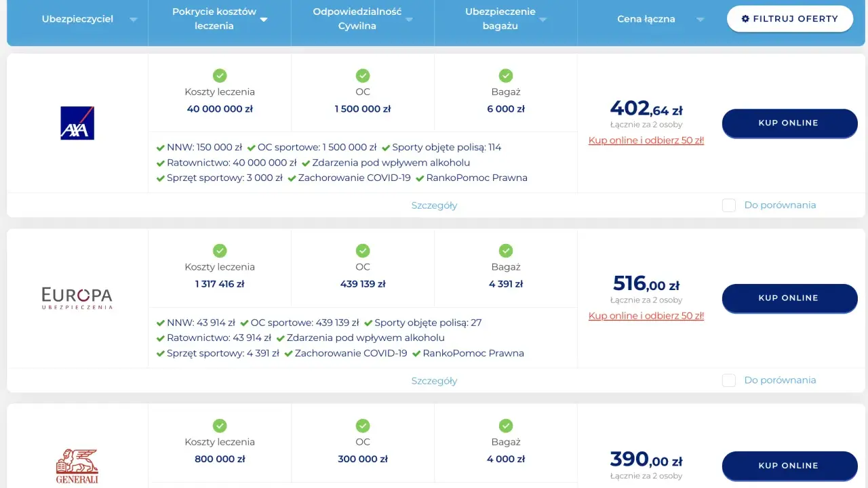This screenshot has width=868, height=488.
Task: Click the Ubezpieczenie bagażu header
Action: click(500, 19)
